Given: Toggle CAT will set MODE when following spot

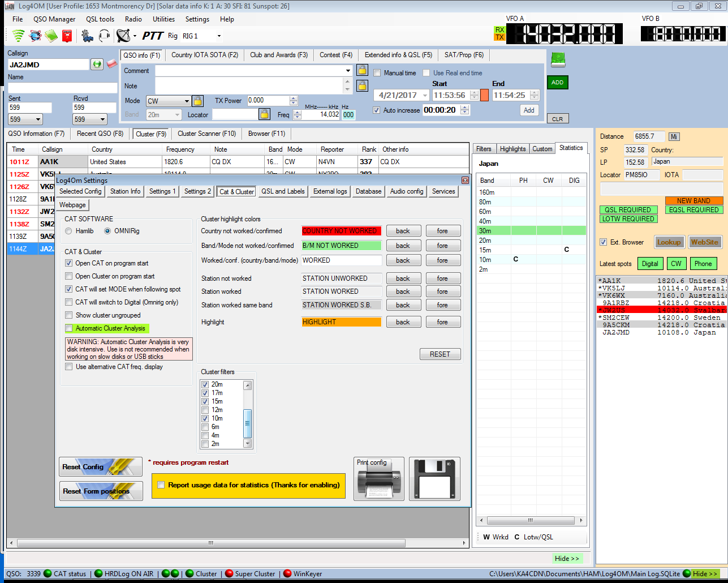Looking at the screenshot, I should click(x=68, y=289).
